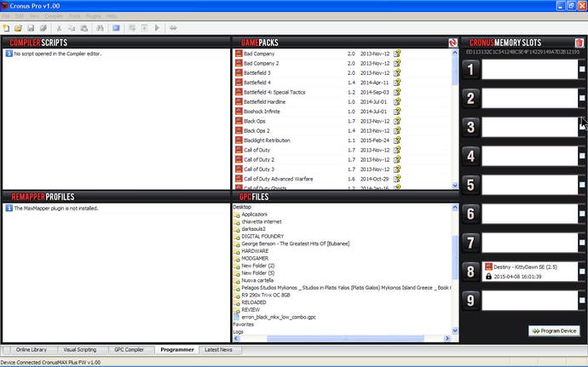Click GPC Files list scroll-down arrow
Screen dimensions: 588x367
(x=454, y=331)
